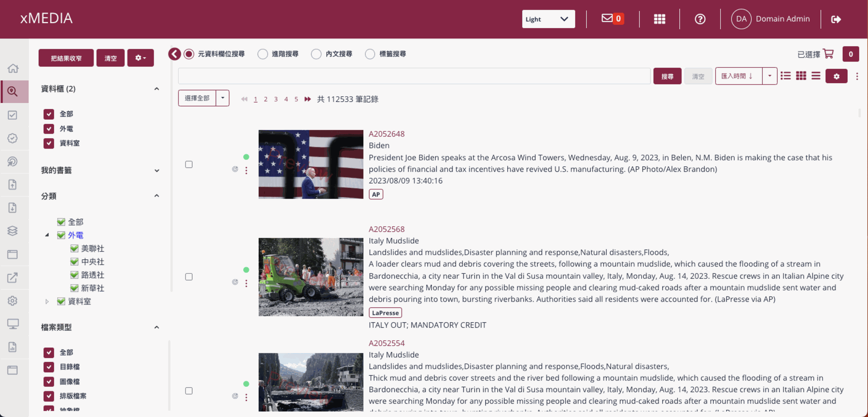Collapse the 資料櫃 section

(156, 89)
